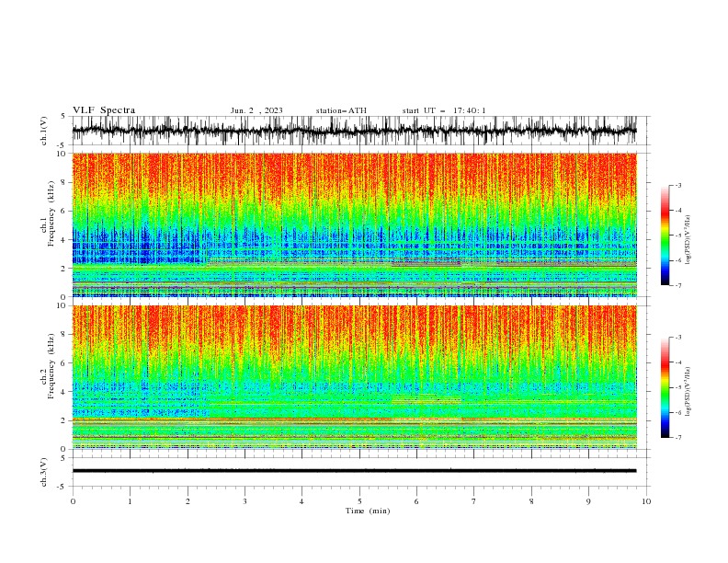The width and height of the screenshot is (728, 563).
Task: Click time axis tick label '6'
Action: click(x=416, y=501)
